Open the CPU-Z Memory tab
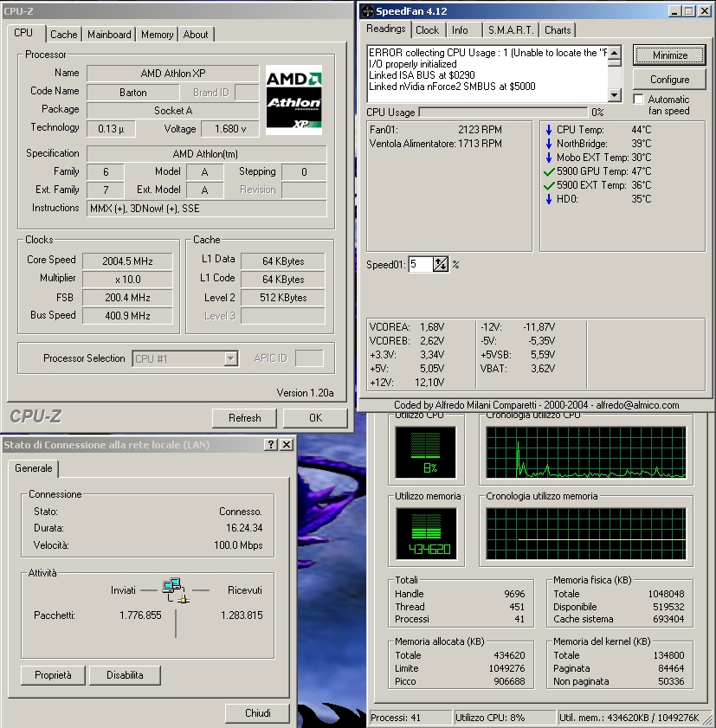This screenshot has width=716, height=728. point(157,35)
